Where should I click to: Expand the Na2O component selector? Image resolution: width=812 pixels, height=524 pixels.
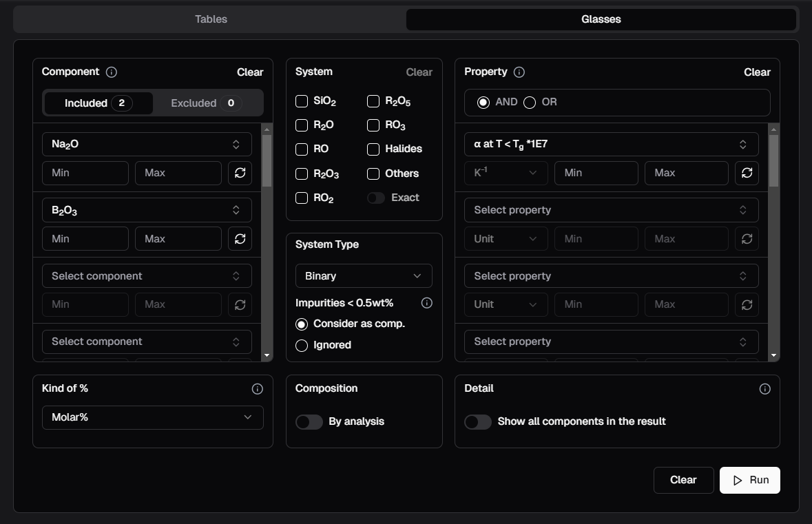[147, 145]
